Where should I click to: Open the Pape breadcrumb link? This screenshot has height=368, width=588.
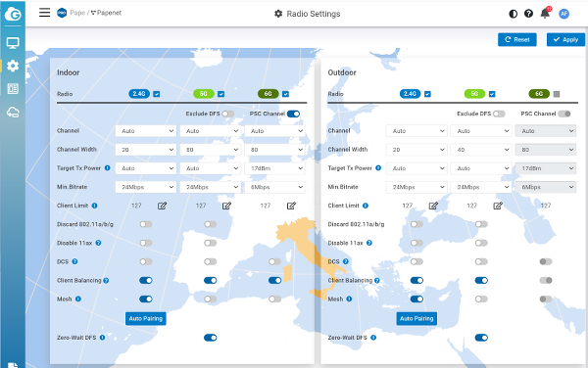[x=77, y=13]
